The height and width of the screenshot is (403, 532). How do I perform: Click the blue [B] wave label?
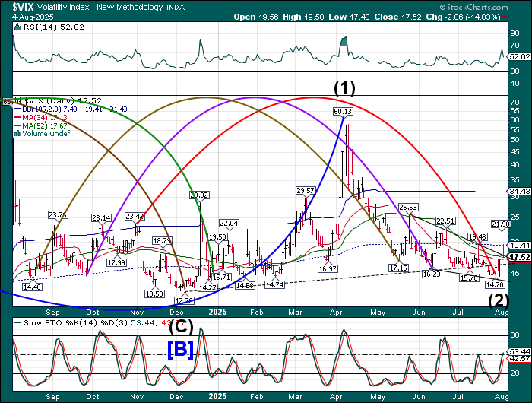click(181, 350)
